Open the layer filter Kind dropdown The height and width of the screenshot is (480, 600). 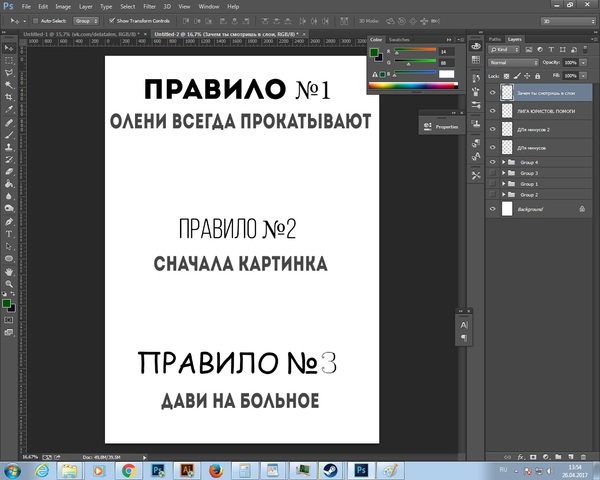pyautogui.click(x=504, y=49)
